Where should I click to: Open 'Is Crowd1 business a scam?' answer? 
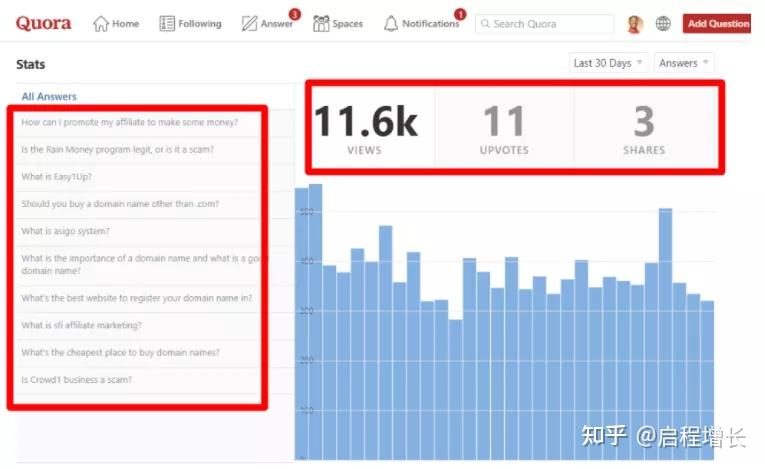coord(77,379)
